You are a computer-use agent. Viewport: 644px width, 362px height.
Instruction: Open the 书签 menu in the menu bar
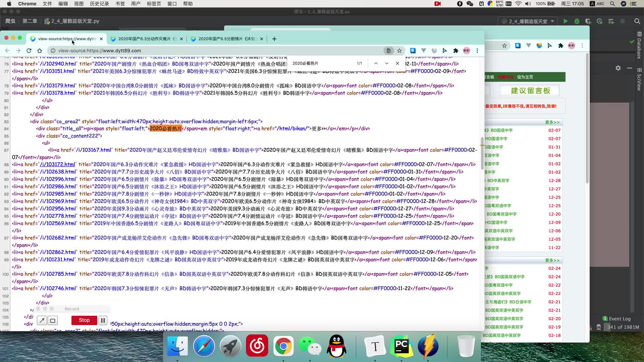120,4
